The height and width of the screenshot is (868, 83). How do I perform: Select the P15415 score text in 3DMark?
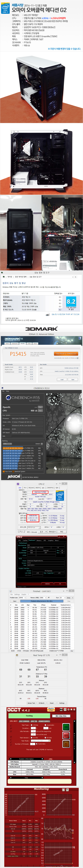(x=18, y=354)
